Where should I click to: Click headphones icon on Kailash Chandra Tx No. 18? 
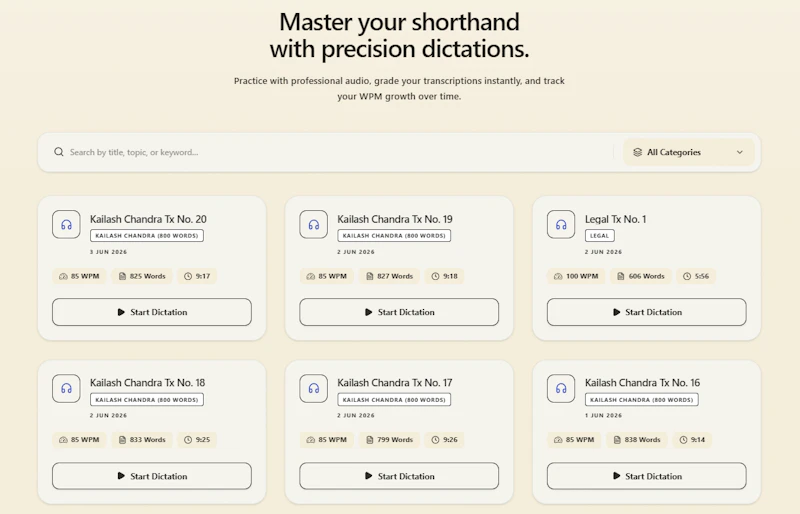[66, 388]
